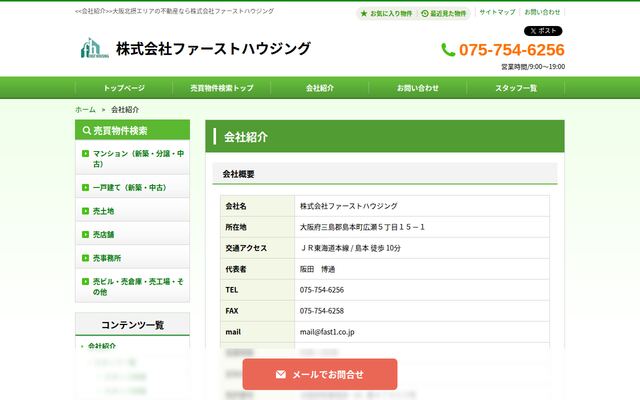Image resolution: width=640 pixels, height=400 pixels.
Task: Select 会社紹介 in the green navigation bar
Action: pyautogui.click(x=320, y=88)
